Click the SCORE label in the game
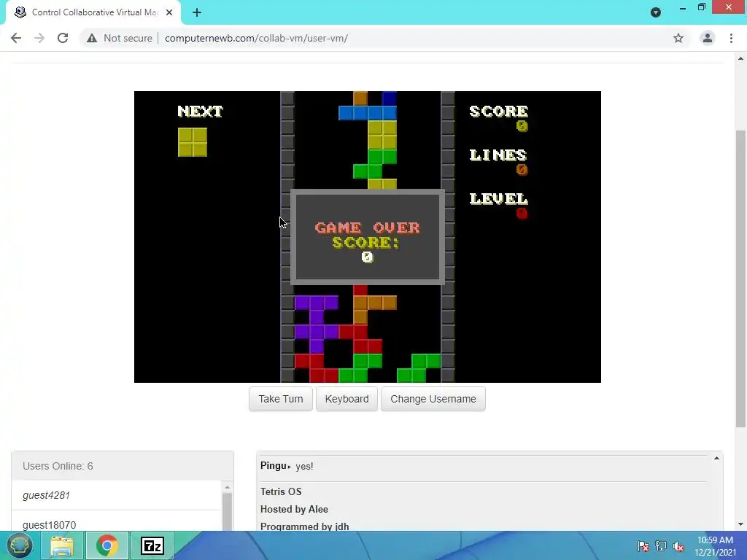 click(x=498, y=111)
